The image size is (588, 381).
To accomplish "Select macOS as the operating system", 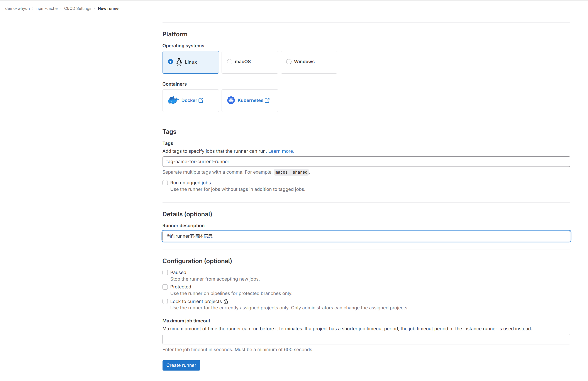I will click(x=230, y=61).
